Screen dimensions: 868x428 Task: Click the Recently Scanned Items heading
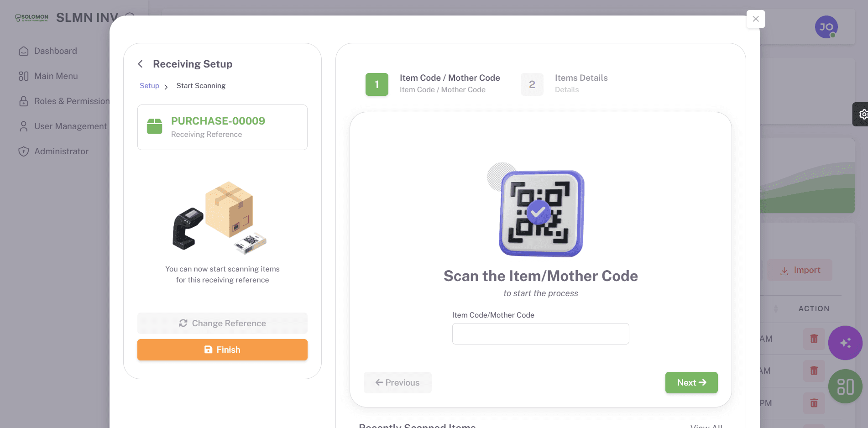417,425
